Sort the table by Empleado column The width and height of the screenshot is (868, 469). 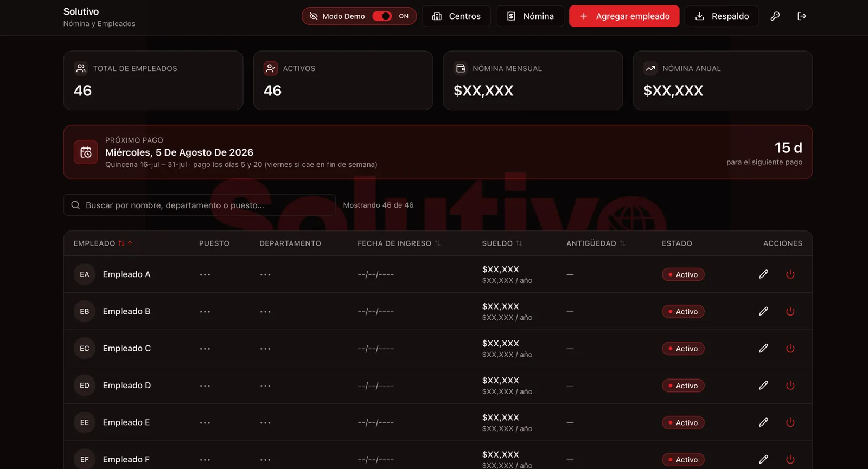point(103,243)
